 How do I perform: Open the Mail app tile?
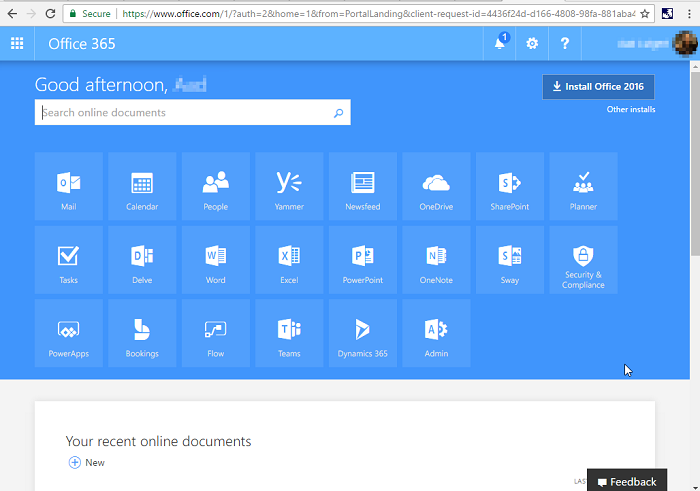coord(69,186)
